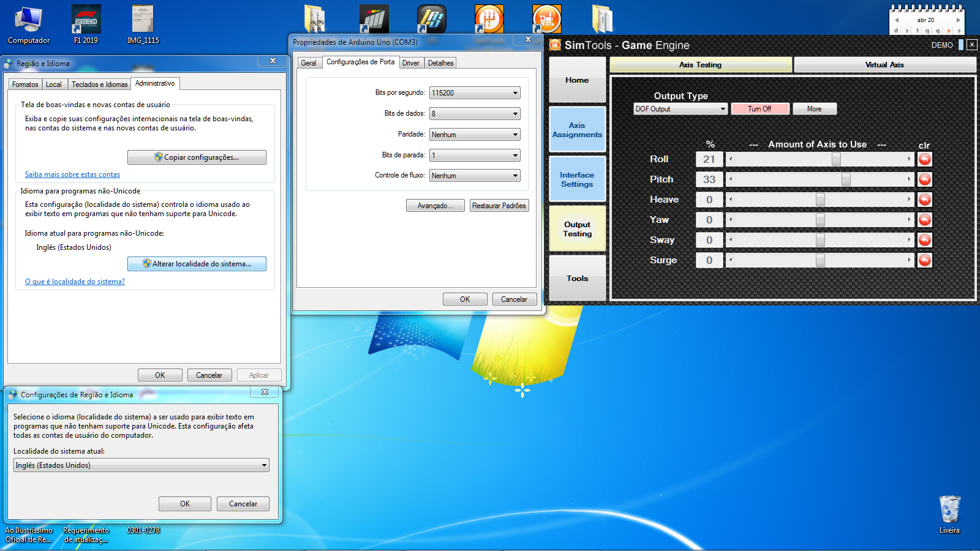Image resolution: width=980 pixels, height=551 pixels.
Task: Open the F1 2019 desktop shortcut
Action: [x=86, y=25]
